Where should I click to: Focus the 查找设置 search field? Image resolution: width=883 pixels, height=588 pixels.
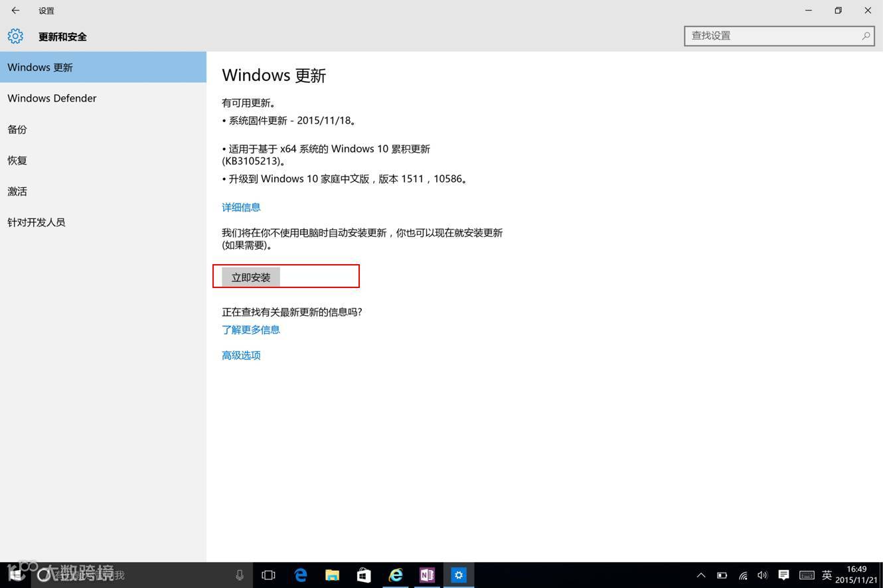779,36
